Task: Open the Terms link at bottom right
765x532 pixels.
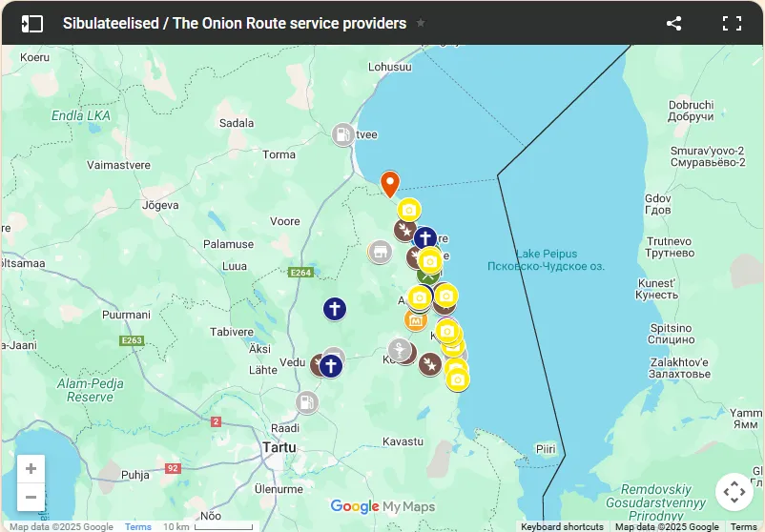Action: point(743,526)
